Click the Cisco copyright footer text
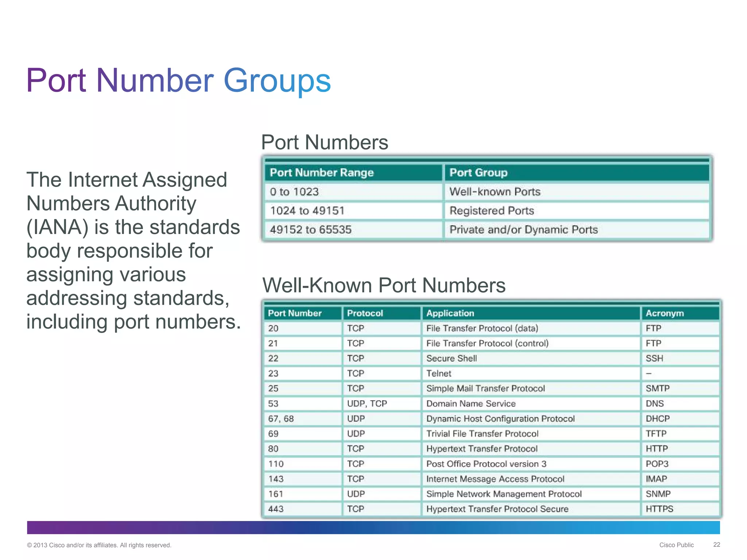The image size is (747, 560). [99, 545]
